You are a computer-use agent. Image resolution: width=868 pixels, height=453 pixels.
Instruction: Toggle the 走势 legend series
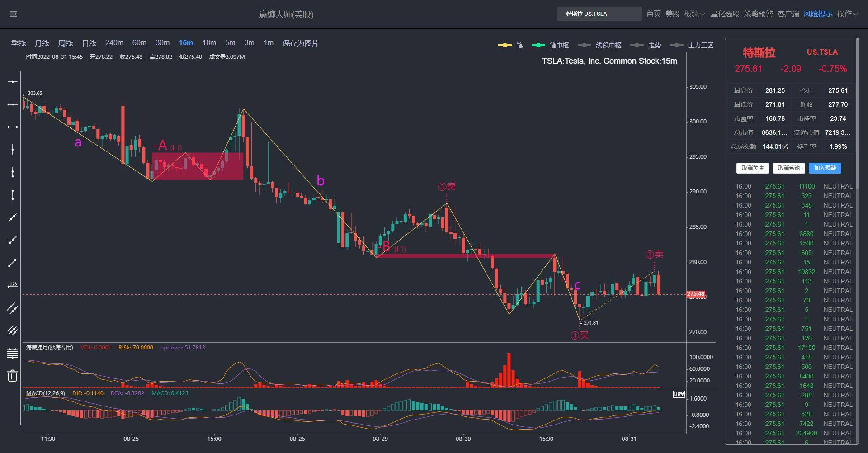click(x=646, y=45)
